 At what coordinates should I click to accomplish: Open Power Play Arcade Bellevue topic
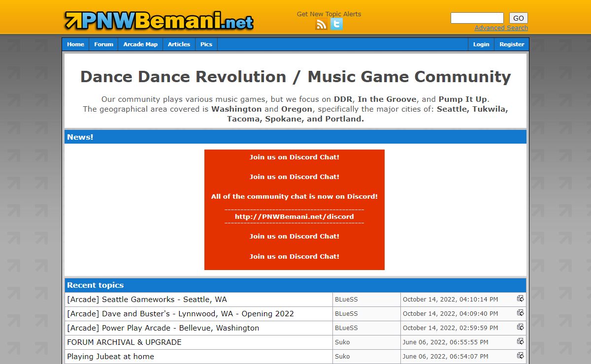click(163, 328)
